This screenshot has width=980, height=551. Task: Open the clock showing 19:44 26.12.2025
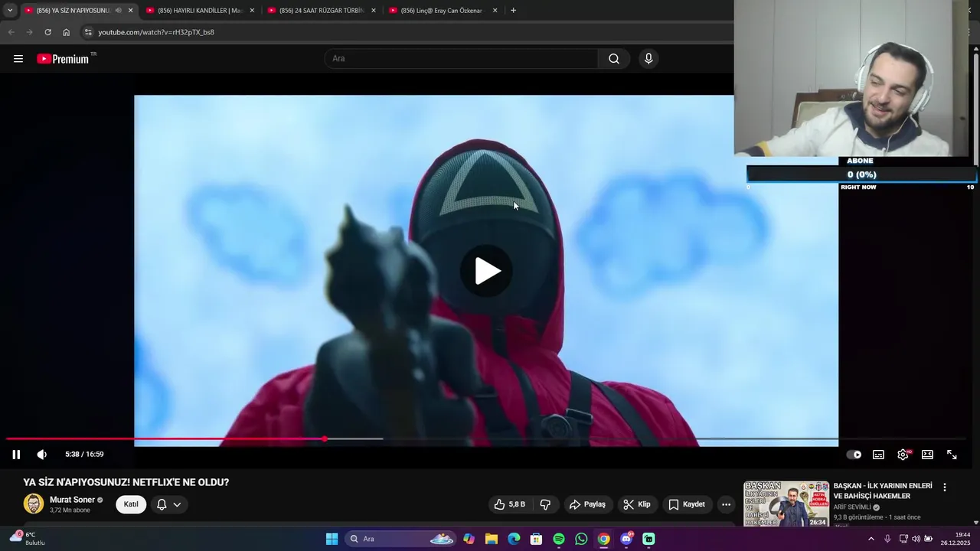(x=955, y=540)
